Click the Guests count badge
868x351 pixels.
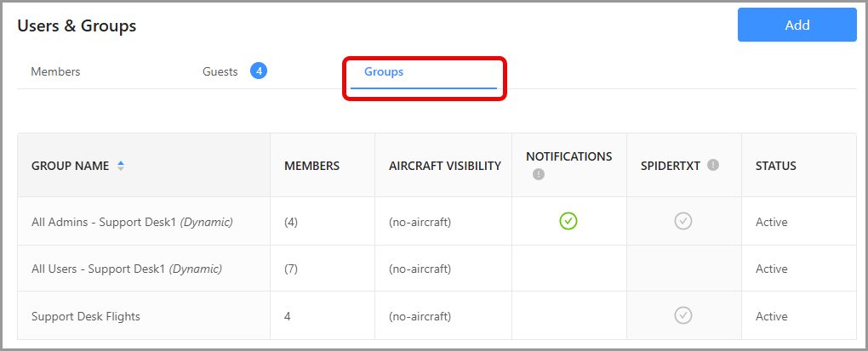[259, 71]
